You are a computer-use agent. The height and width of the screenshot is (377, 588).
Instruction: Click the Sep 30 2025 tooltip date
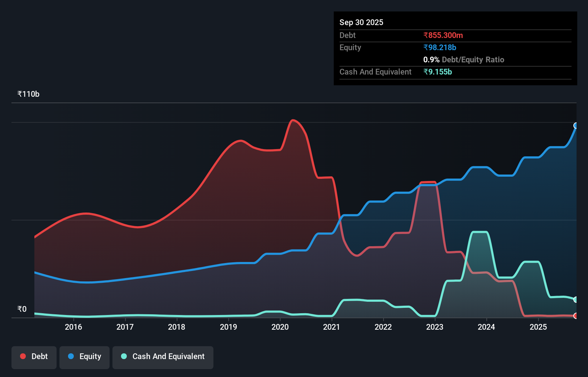361,23
